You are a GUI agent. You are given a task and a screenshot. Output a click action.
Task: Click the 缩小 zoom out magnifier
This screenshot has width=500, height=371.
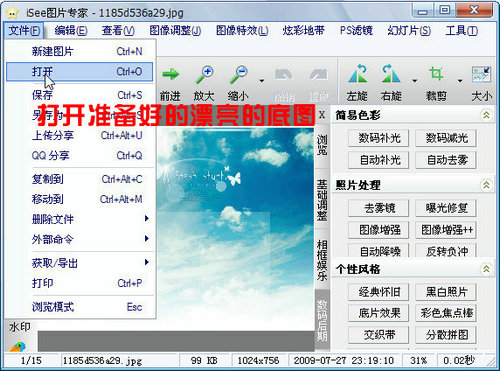coord(238,74)
